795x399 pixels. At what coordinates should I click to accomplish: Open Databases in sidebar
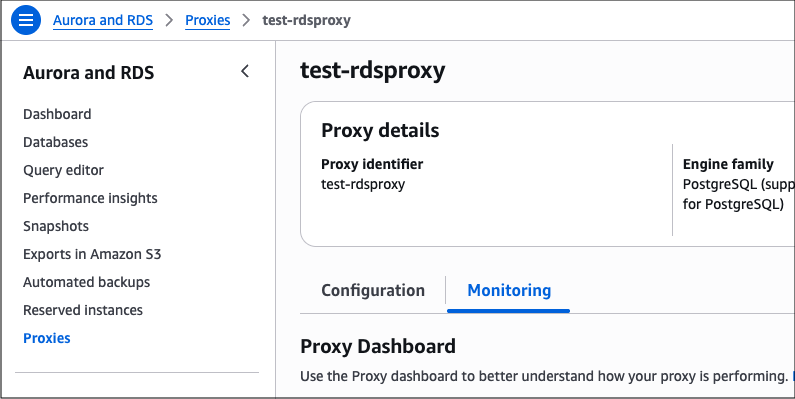click(56, 142)
